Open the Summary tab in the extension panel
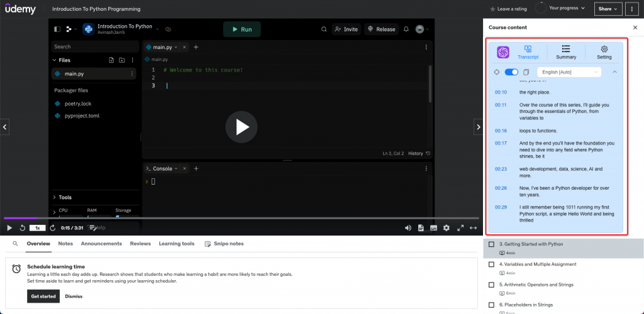Screen dimensions: 644x314 566,53
